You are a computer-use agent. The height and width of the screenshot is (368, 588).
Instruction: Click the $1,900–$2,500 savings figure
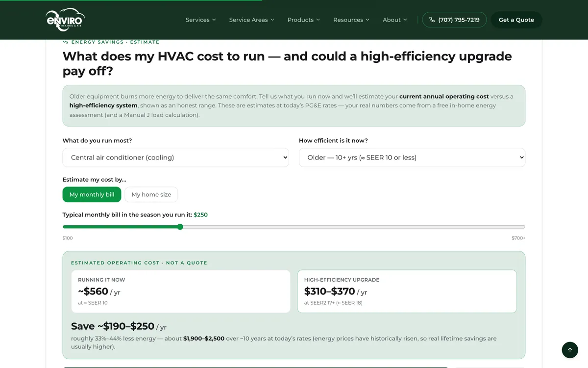point(204,339)
